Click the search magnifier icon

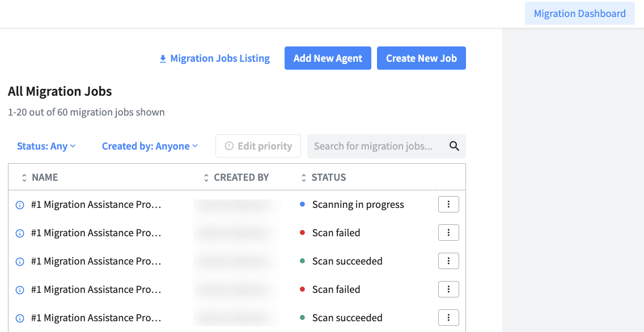(x=454, y=146)
